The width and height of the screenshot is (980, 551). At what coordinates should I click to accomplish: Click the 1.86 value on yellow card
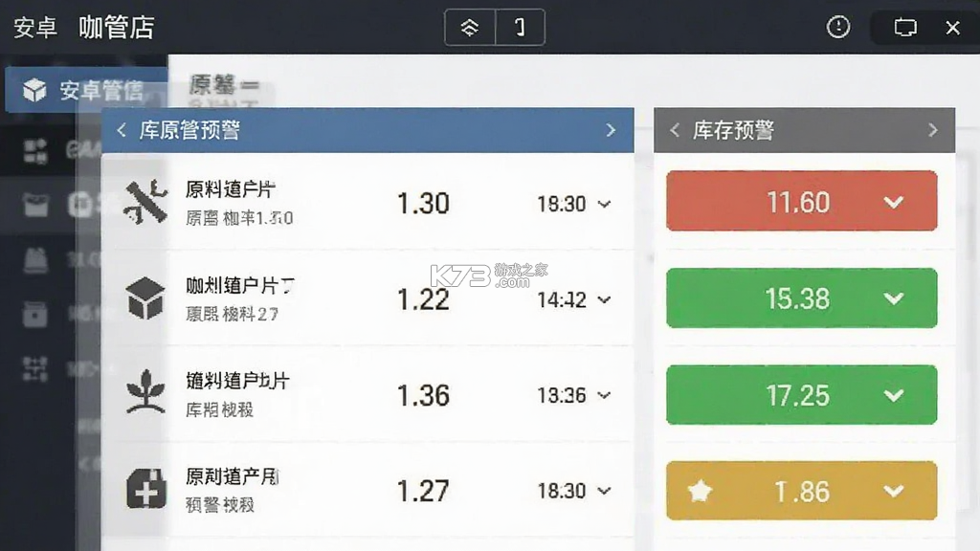tap(802, 492)
